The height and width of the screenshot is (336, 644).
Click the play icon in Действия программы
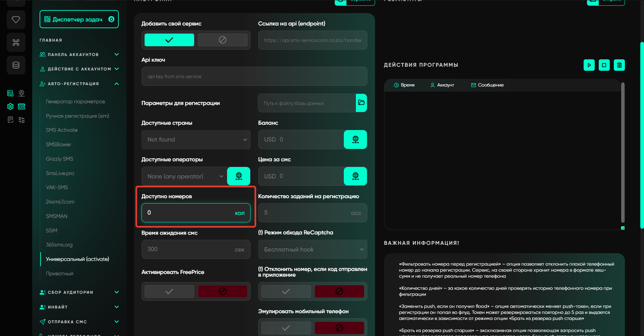tap(589, 65)
